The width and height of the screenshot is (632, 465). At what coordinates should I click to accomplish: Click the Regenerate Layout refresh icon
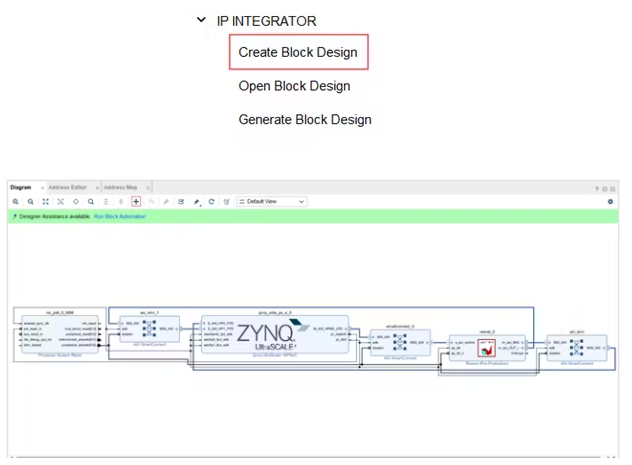coord(211,202)
